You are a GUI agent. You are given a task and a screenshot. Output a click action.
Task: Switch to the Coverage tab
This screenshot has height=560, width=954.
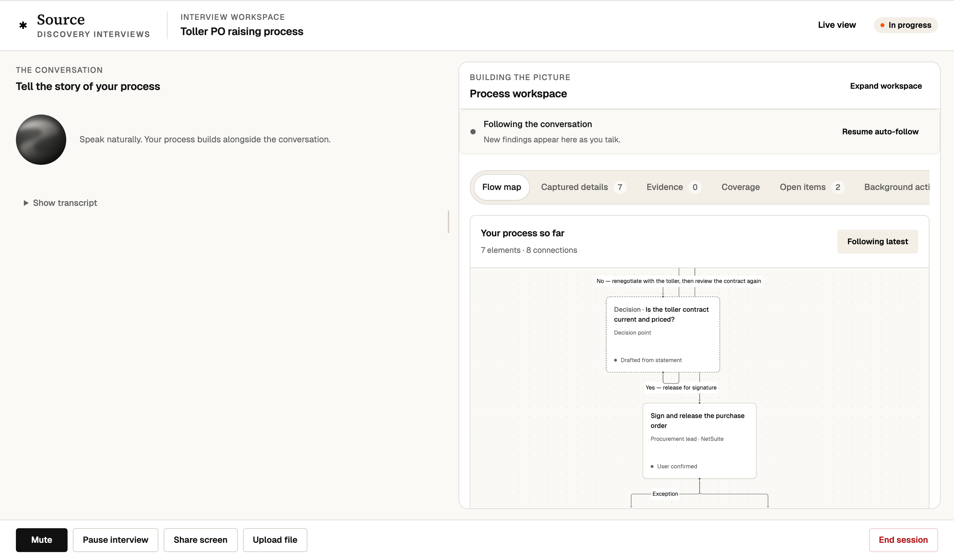740,187
